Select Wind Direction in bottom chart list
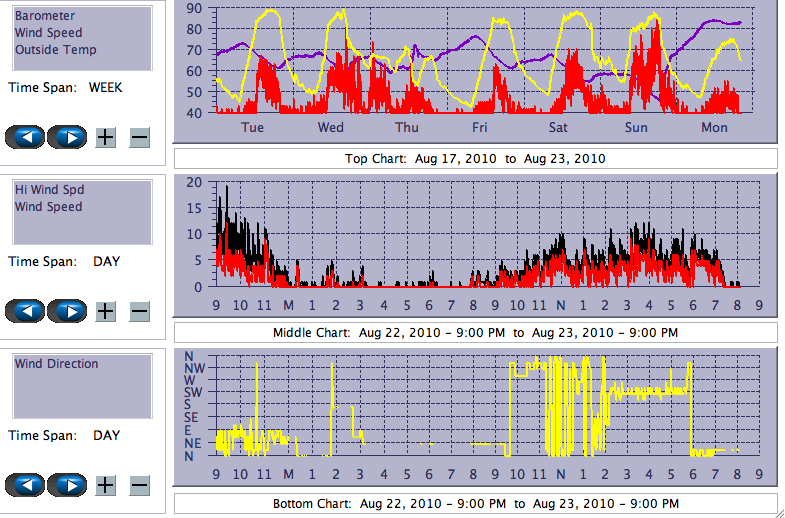 [x=56, y=364]
